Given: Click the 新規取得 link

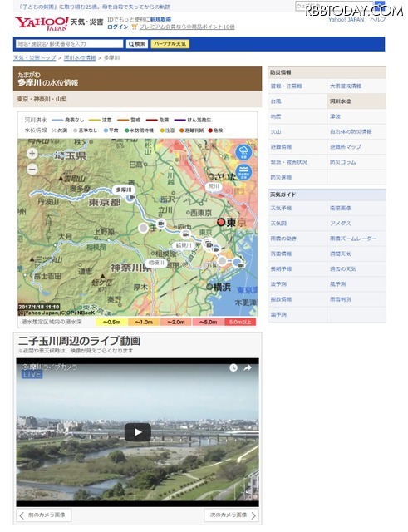Looking at the screenshot, I should [x=160, y=19].
